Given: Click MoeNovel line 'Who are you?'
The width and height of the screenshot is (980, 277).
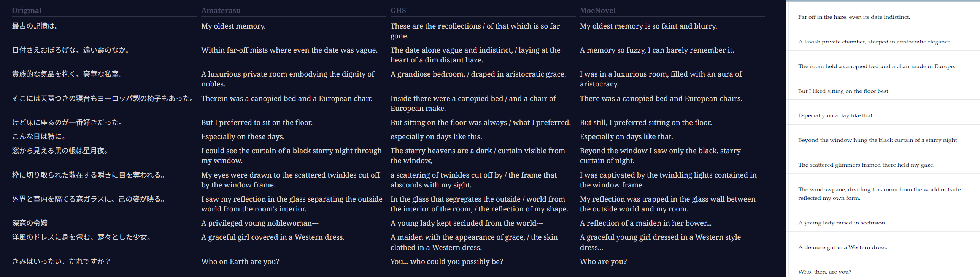Looking at the screenshot, I should (603, 261).
